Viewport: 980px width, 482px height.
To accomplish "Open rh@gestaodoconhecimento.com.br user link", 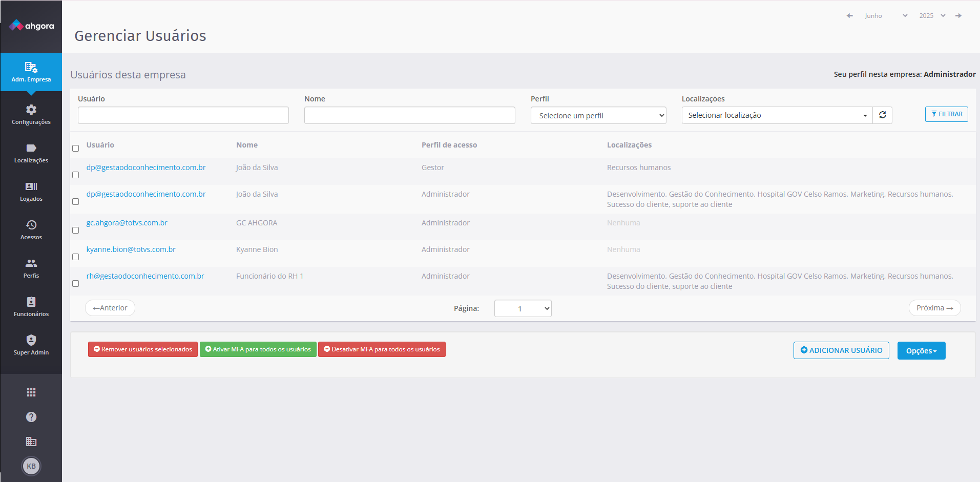I will [x=145, y=276].
